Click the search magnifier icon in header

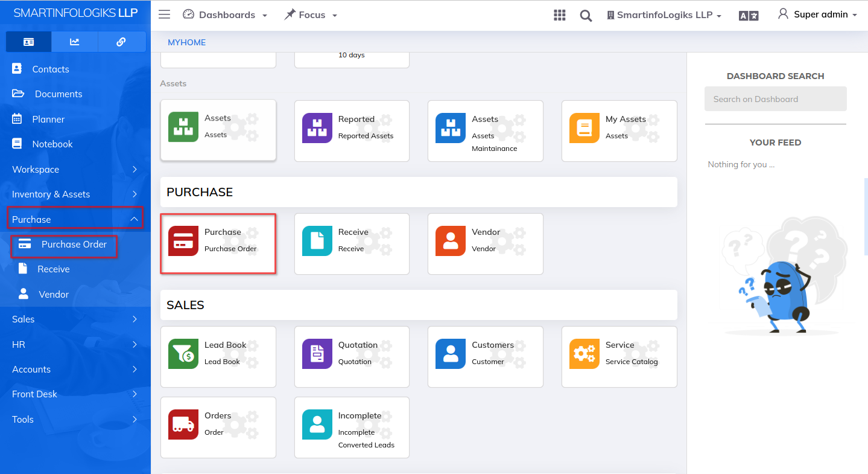tap(586, 16)
